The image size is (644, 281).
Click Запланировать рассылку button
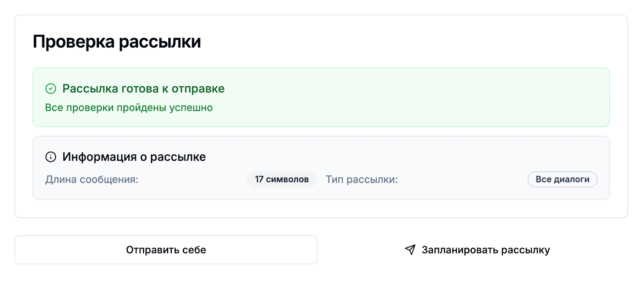coord(477,250)
